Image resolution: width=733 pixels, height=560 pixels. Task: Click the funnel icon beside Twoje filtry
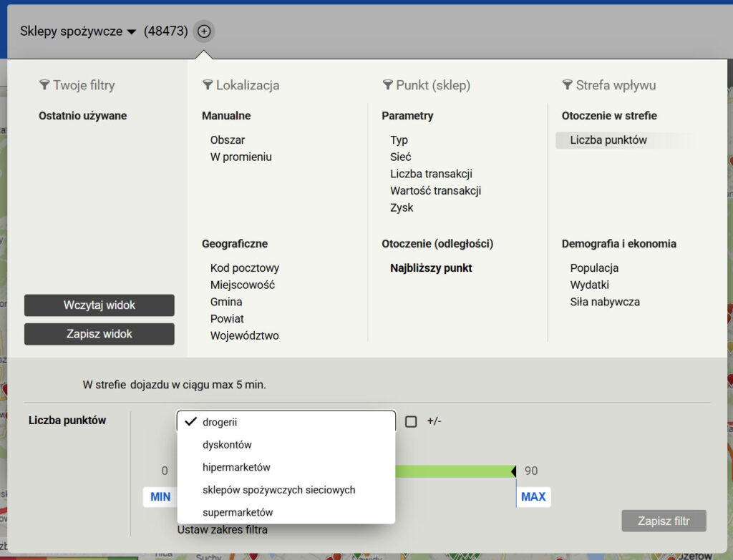tap(44, 86)
